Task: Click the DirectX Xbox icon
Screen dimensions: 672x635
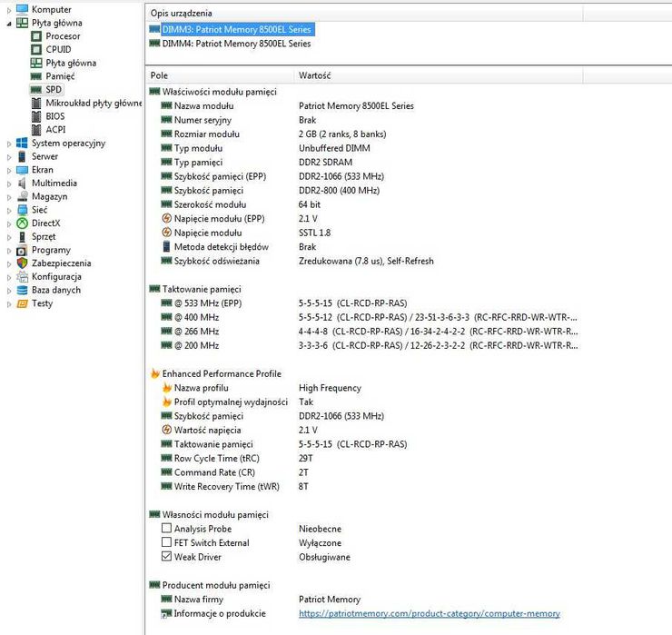Action: pos(22,223)
